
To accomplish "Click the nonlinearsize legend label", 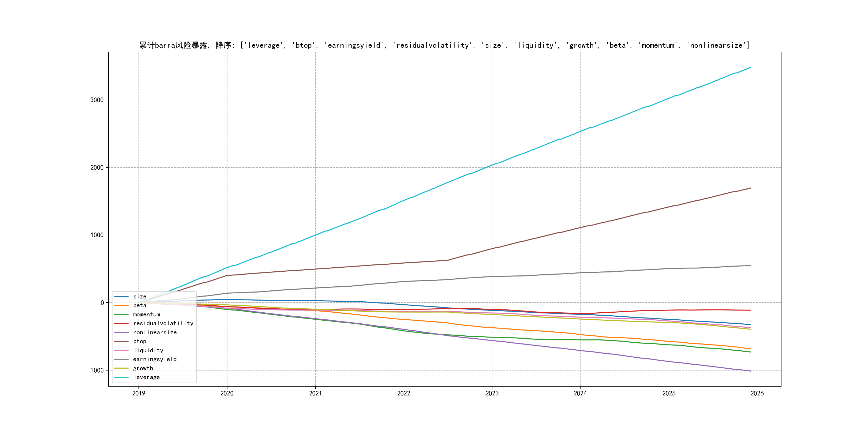I will pyautogui.click(x=155, y=332).
